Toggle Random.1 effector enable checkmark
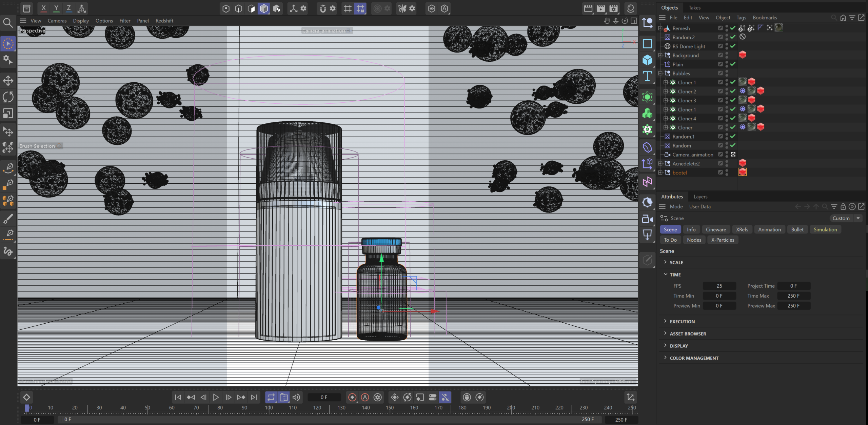 tap(733, 137)
